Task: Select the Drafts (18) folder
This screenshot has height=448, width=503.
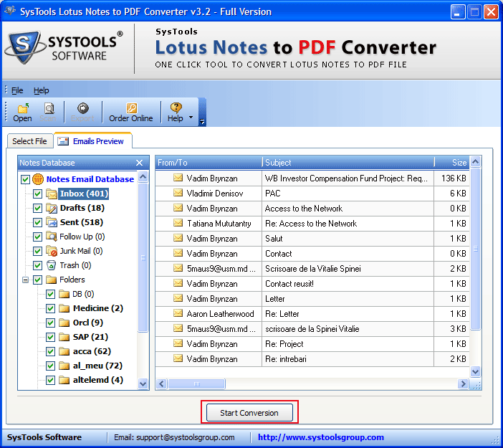Action: click(x=82, y=208)
